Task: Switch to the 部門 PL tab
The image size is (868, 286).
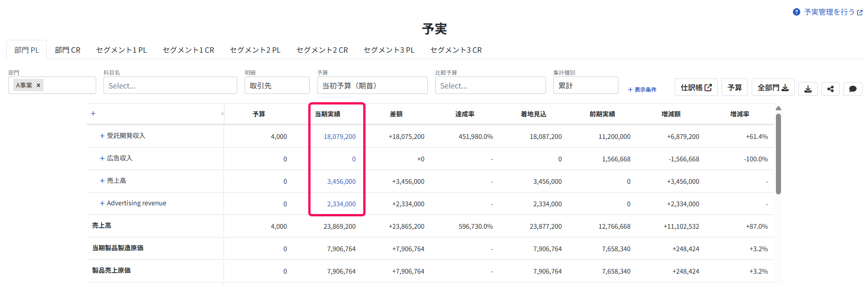Action: [x=27, y=50]
